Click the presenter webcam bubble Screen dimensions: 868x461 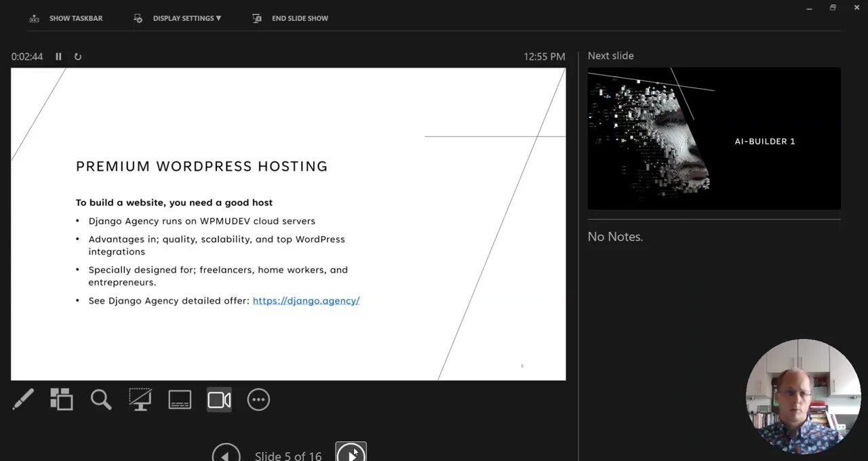(803, 397)
